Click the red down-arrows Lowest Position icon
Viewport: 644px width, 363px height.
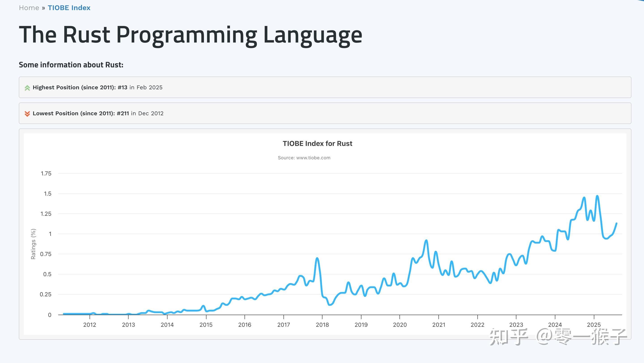(x=27, y=114)
